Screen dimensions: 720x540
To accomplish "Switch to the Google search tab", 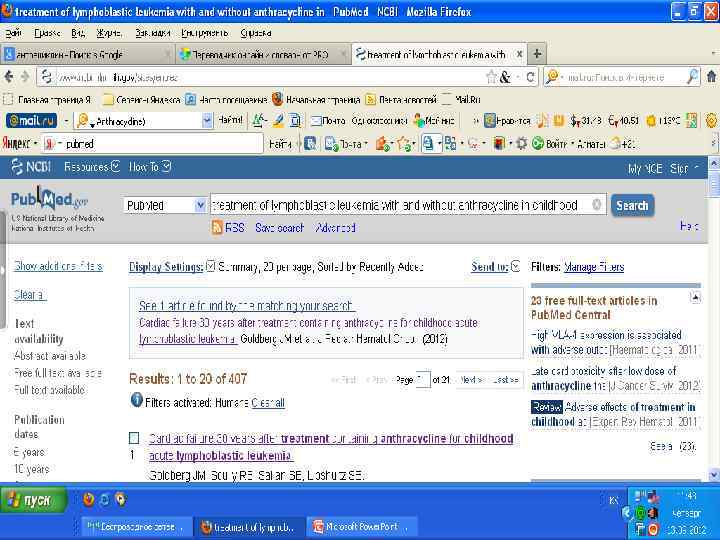I will [x=87, y=54].
